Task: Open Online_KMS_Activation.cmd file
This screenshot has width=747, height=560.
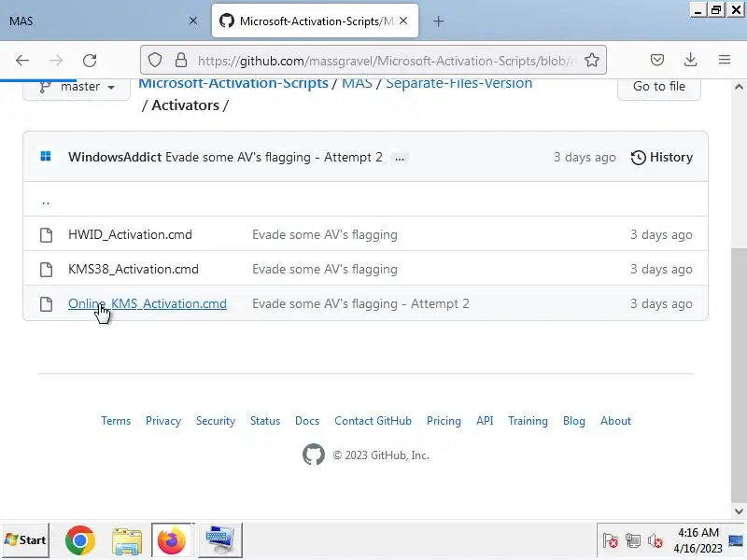Action: click(148, 304)
